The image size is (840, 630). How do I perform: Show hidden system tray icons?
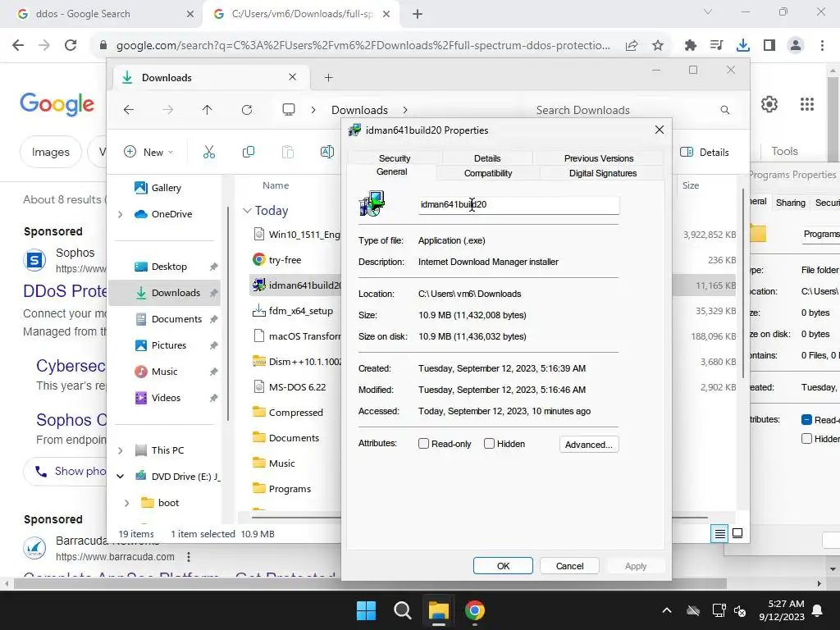tap(666, 610)
